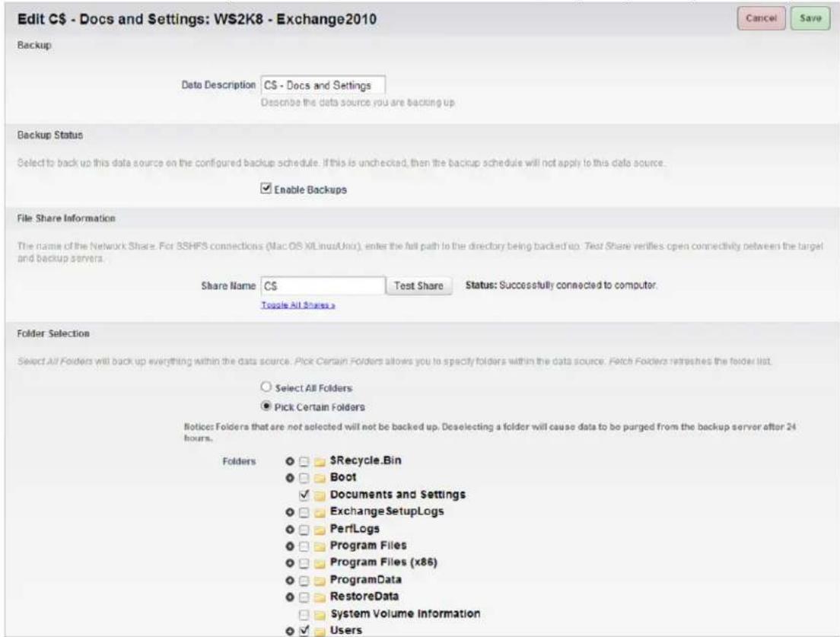Check the ProgramData folder checkbox

304,581
